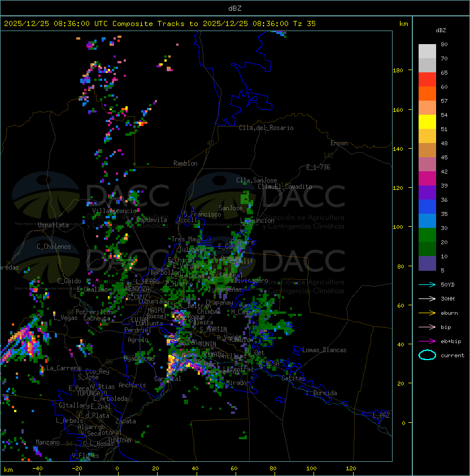
Task: Click the cyan ellipse 'current' legend icon
Action: 427,355
